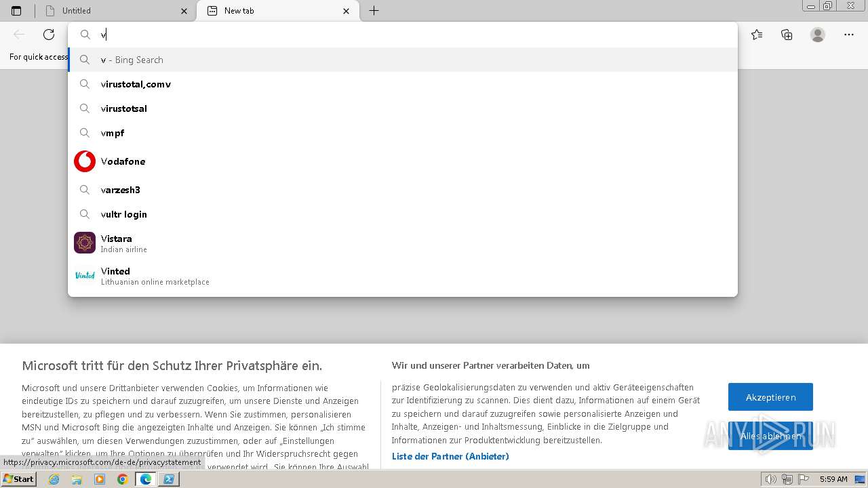Open the Favorites star icon
Viewport: 868px width, 488px height.
[x=757, y=35]
